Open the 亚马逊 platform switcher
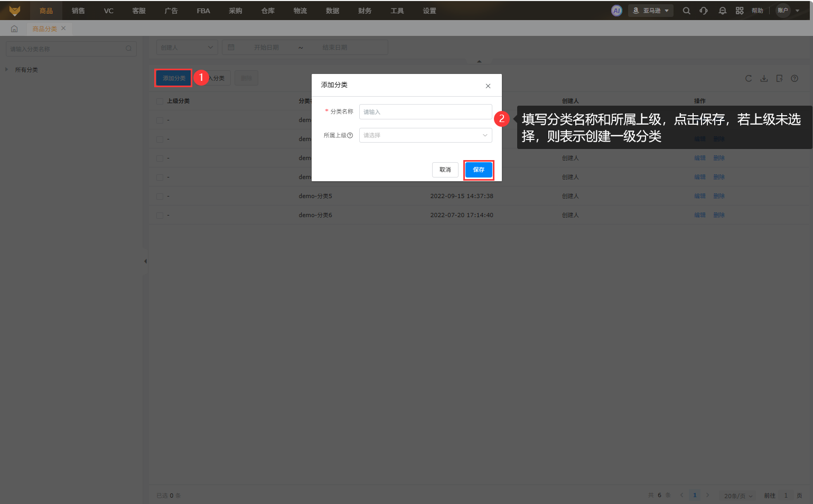813x504 pixels. (651, 11)
